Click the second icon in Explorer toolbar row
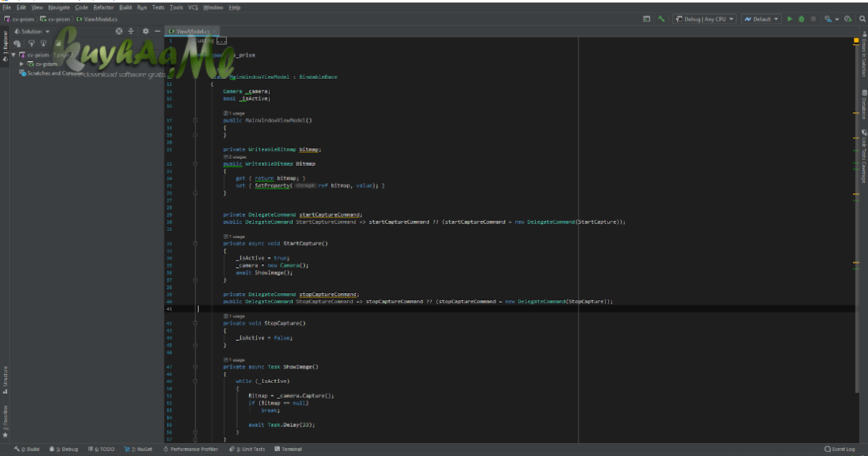 [31, 43]
